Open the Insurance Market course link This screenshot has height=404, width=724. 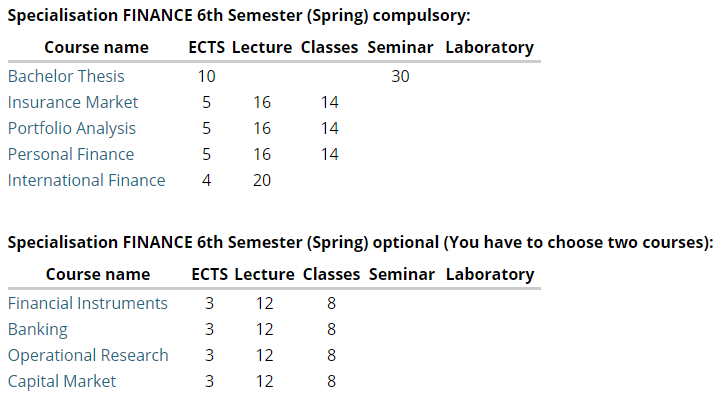tap(72, 102)
